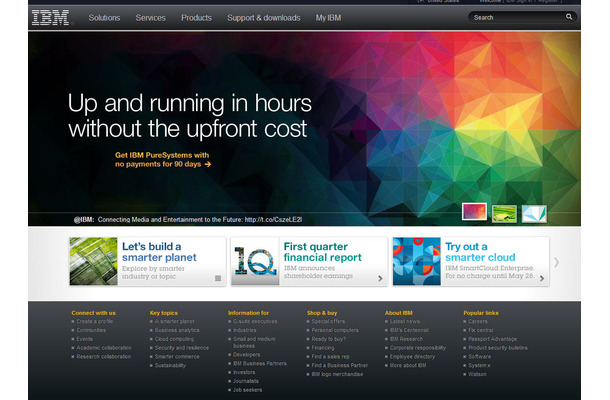
Task: Open IBM Research link
Action: 406,339
